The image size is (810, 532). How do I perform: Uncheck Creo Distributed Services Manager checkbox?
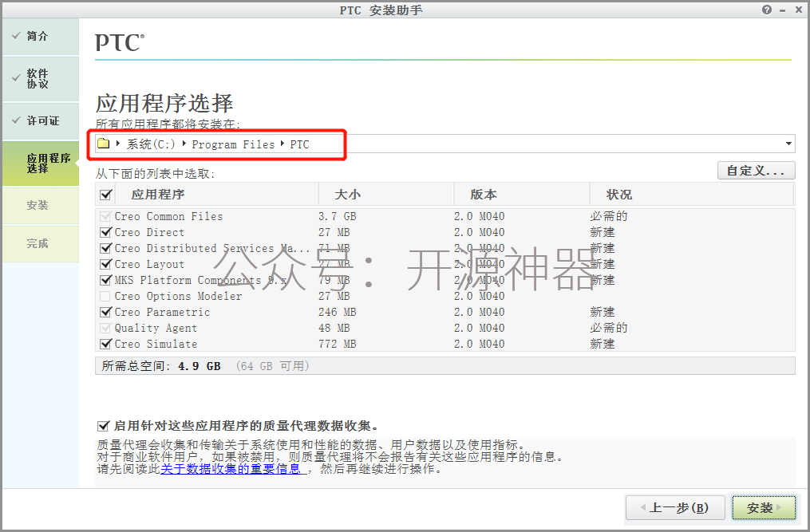105,248
